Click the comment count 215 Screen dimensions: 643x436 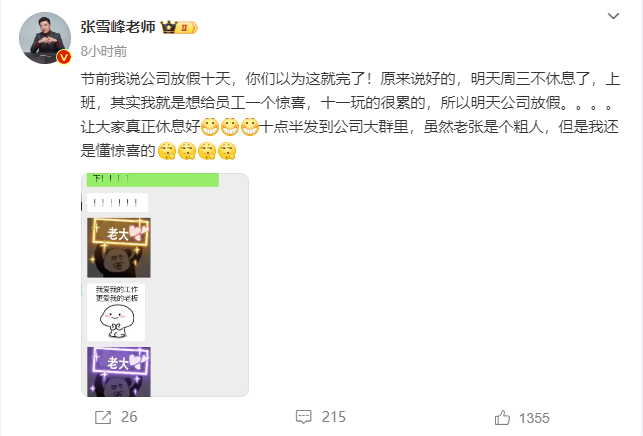(x=334, y=417)
